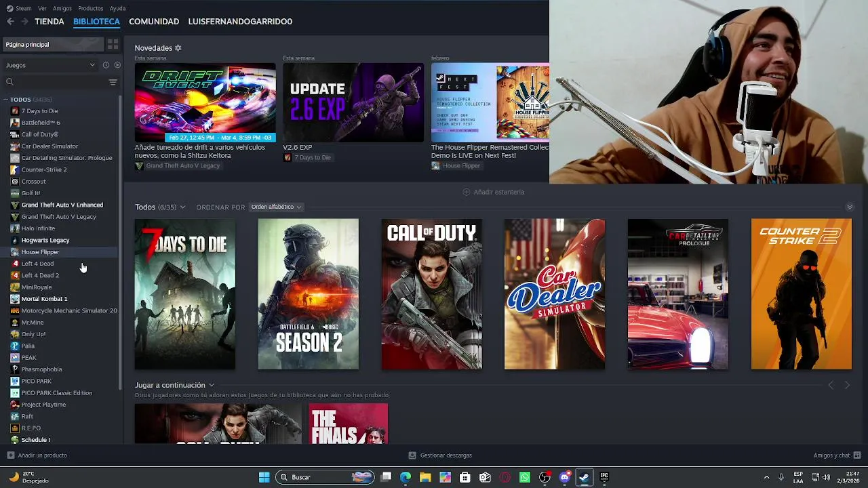Open the Amigos menu
This screenshot has height=488, width=868.
pos(62,8)
